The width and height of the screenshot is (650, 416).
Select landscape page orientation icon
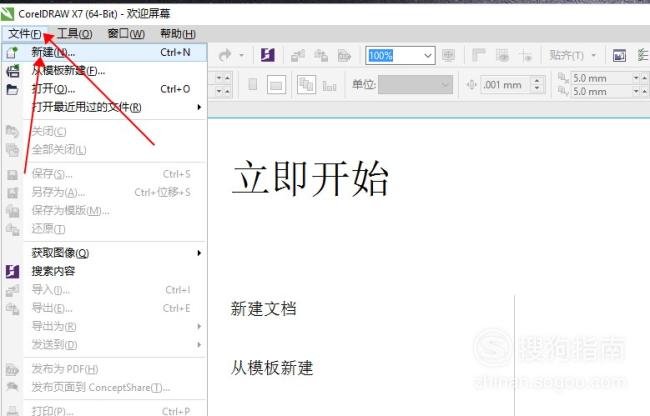[276, 85]
